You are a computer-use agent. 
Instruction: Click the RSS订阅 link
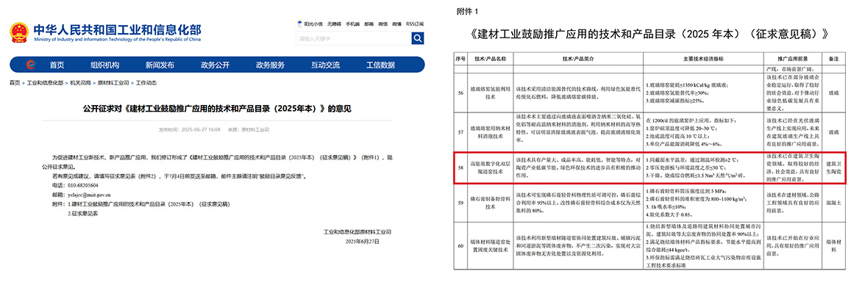415,24
